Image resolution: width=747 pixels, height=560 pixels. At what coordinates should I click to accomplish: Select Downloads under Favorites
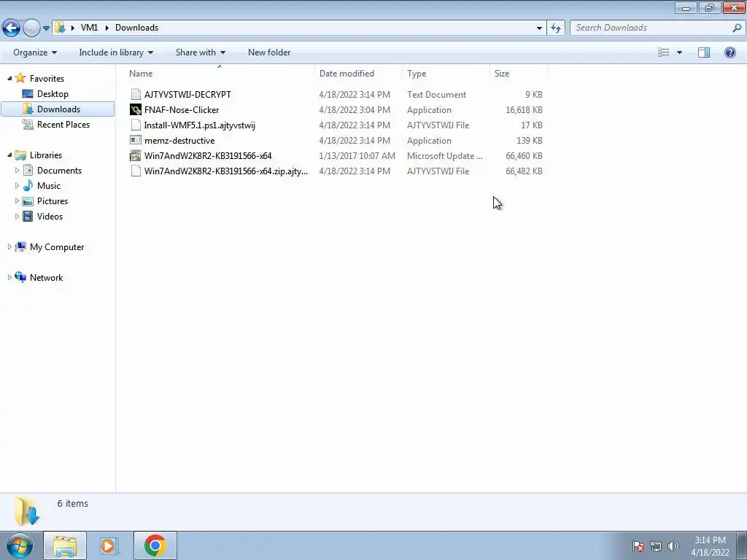click(58, 109)
